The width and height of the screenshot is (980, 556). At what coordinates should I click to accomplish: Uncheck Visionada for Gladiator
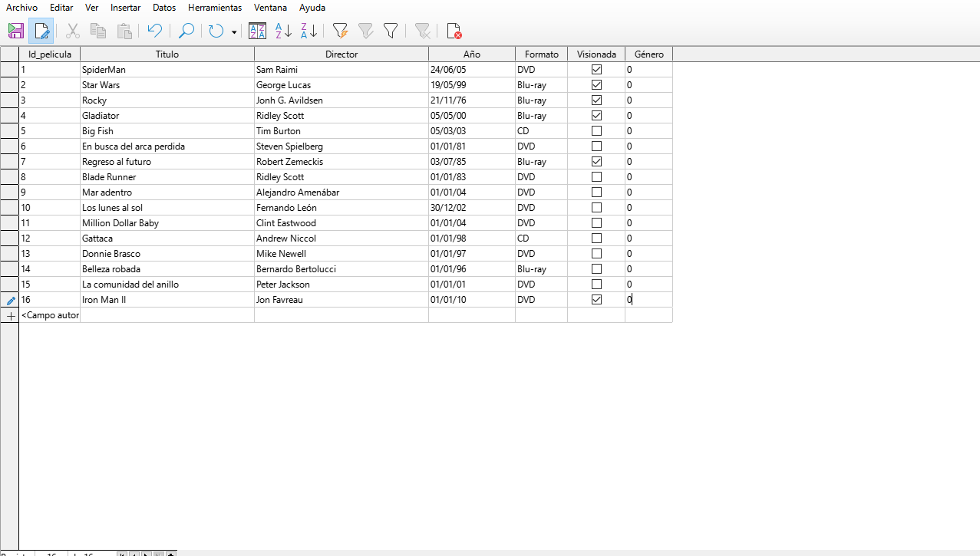(x=596, y=115)
